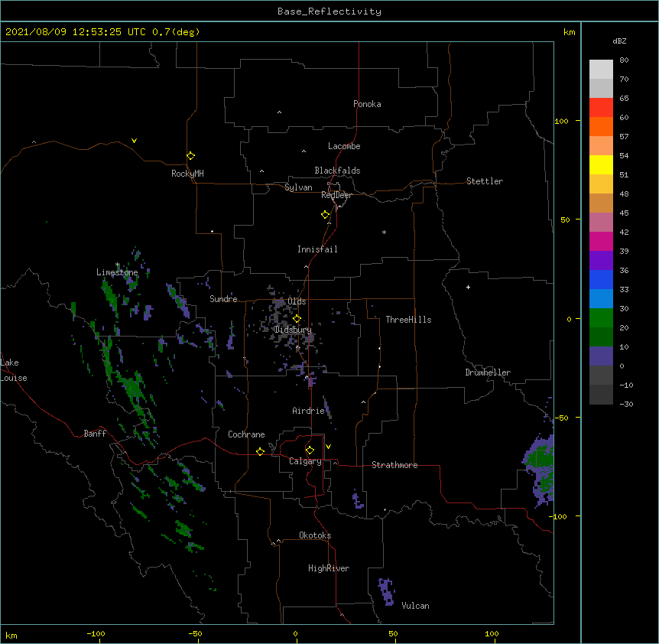This screenshot has width=659, height=644.
Task: Click the RockyMH label
Action: pyautogui.click(x=187, y=174)
